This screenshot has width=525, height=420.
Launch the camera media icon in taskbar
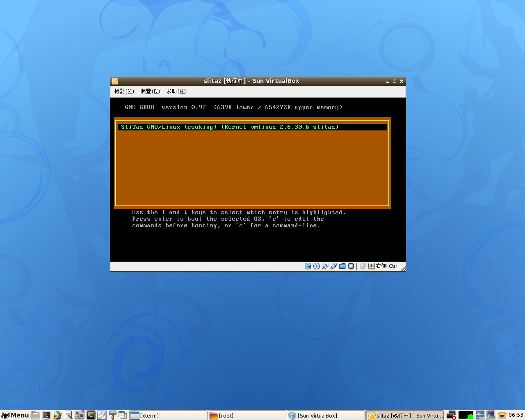click(80, 415)
